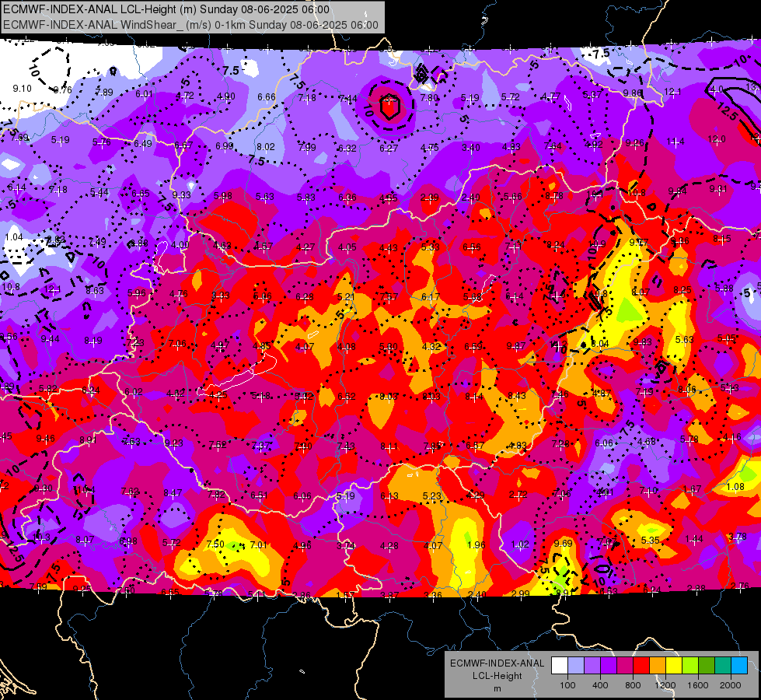Image resolution: width=761 pixels, height=700 pixels.
Task: Click the legend tick label 800
Action: click(633, 685)
